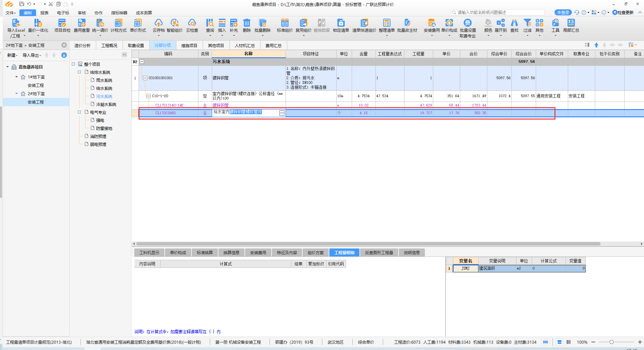Collapse the 嘉鱼康养项目 tree node
This screenshot has width=644, height=350.
(7, 67)
